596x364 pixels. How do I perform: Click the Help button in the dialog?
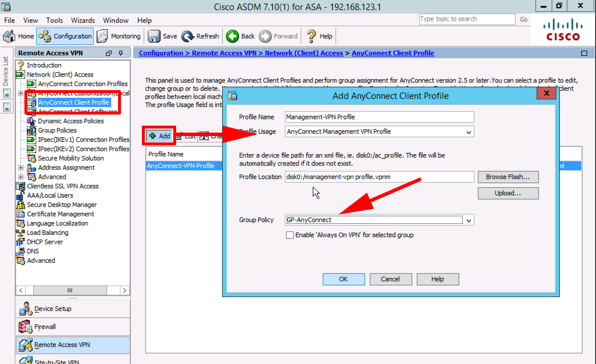[437, 279]
